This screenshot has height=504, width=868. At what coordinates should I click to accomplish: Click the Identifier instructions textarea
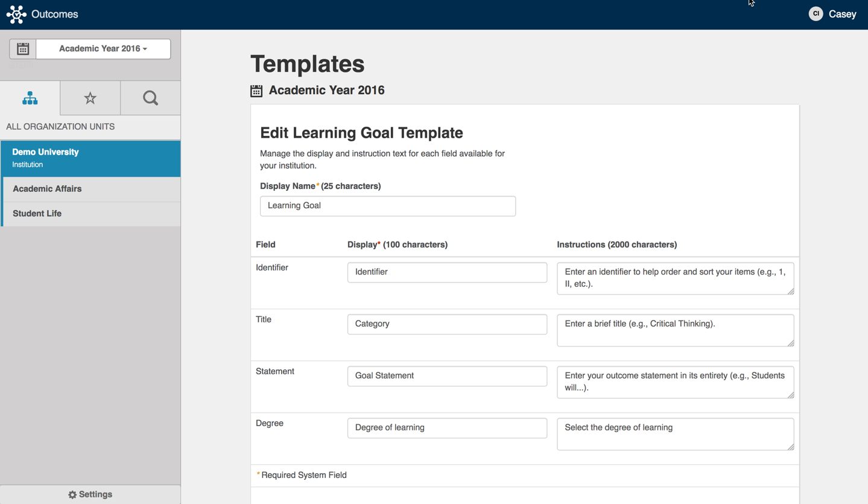click(675, 278)
